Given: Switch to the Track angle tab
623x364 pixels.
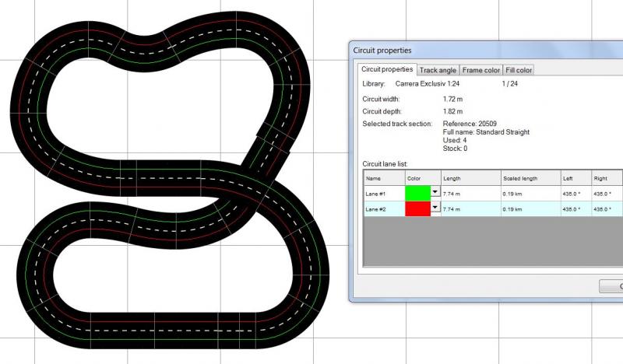Looking at the screenshot, I should [x=438, y=70].
